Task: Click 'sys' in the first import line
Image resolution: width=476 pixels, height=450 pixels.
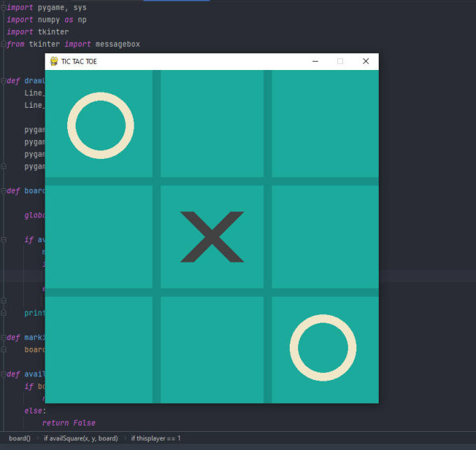Action: coord(80,8)
